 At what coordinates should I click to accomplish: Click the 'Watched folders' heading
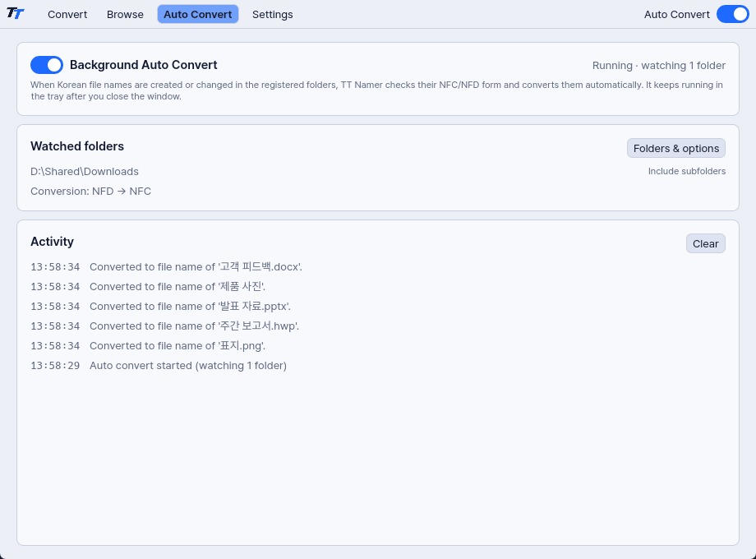[x=77, y=146]
